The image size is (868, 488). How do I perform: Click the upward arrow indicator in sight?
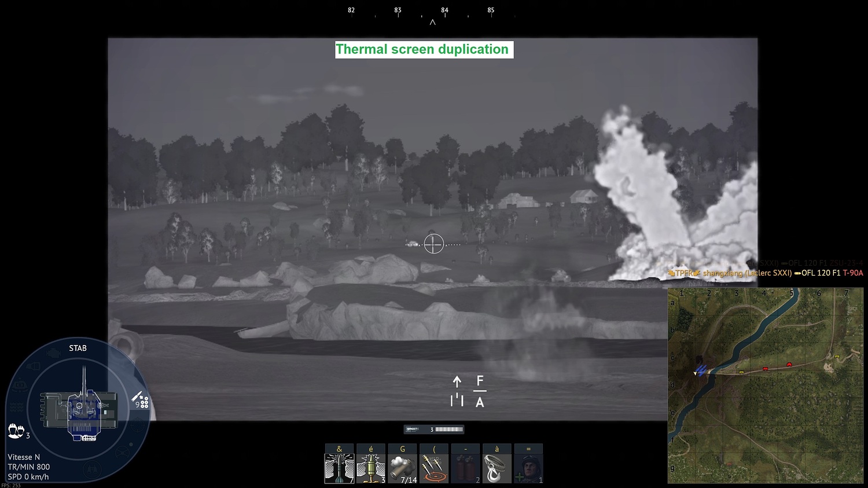[x=457, y=381]
